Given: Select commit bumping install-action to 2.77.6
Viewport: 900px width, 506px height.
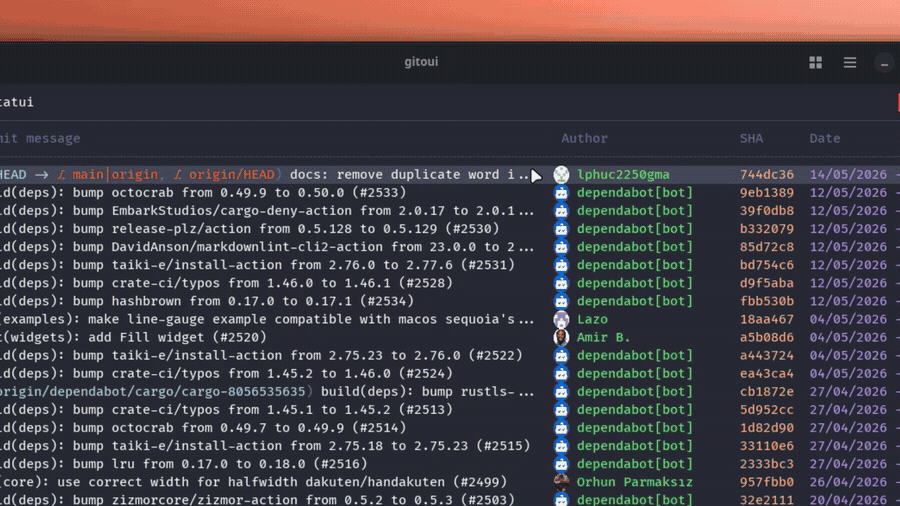Looking at the screenshot, I should (258, 265).
